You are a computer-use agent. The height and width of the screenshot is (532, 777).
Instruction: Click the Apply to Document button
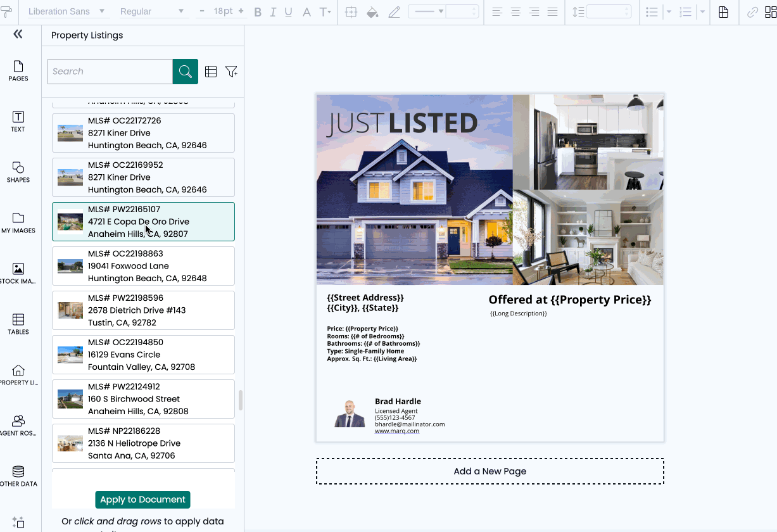point(142,500)
